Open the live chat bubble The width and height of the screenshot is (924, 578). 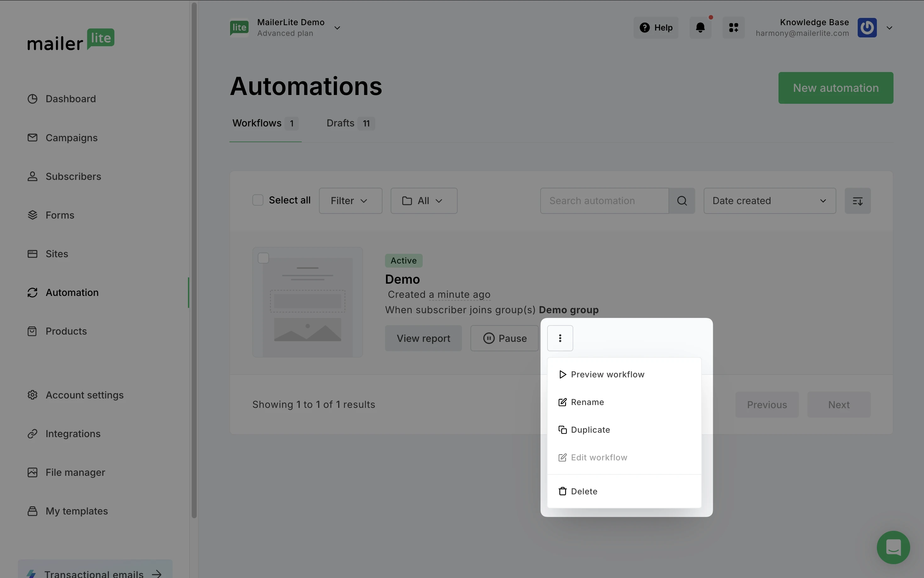[x=893, y=547]
